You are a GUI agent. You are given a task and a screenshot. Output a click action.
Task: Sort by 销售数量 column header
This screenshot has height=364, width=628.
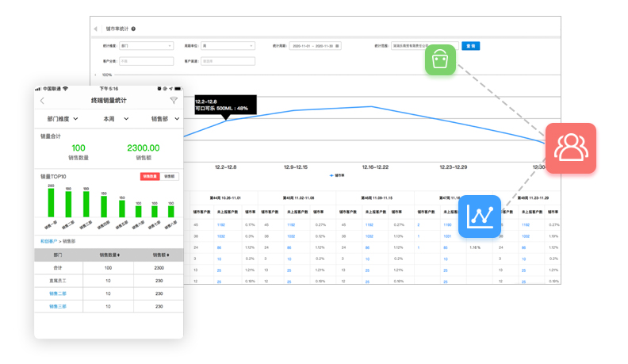tap(109, 255)
